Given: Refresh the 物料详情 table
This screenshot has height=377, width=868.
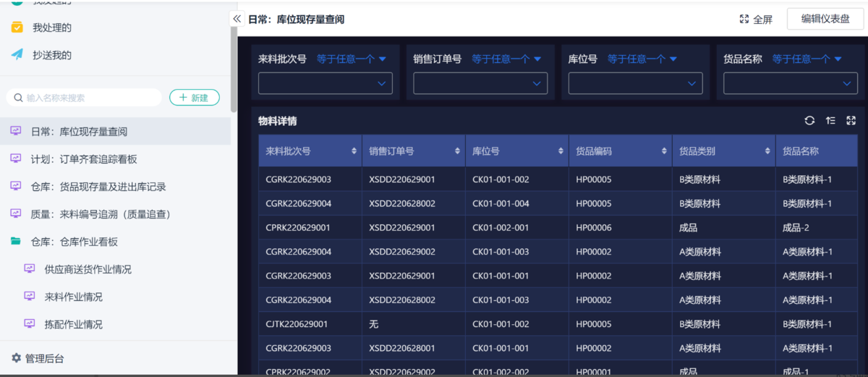Looking at the screenshot, I should (809, 121).
